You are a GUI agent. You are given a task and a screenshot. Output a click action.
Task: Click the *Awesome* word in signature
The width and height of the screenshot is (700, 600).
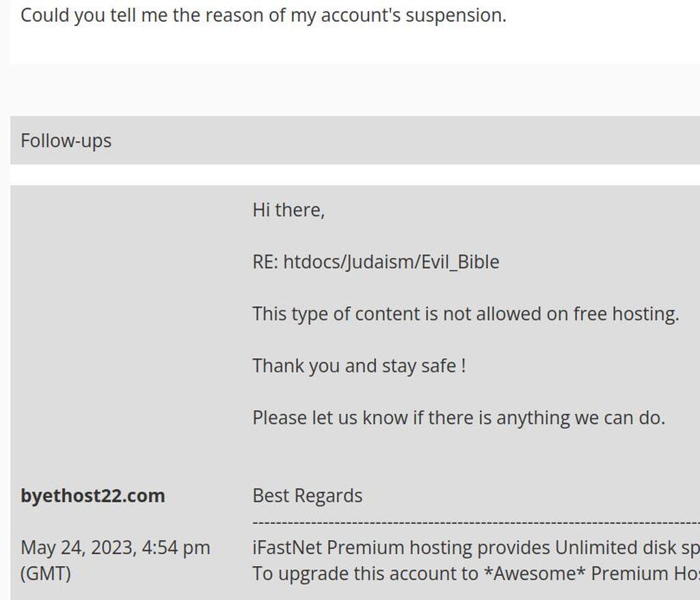pos(535,573)
